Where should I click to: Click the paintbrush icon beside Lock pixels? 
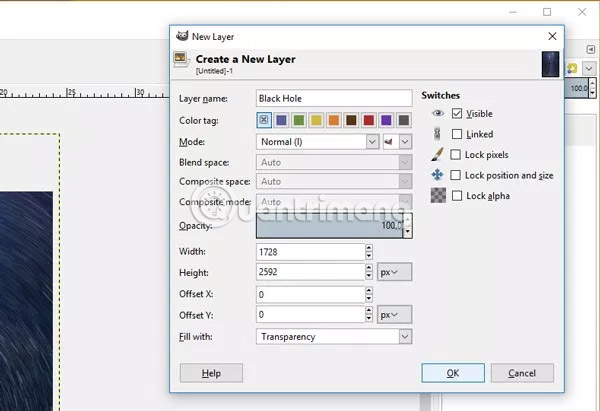click(x=437, y=154)
